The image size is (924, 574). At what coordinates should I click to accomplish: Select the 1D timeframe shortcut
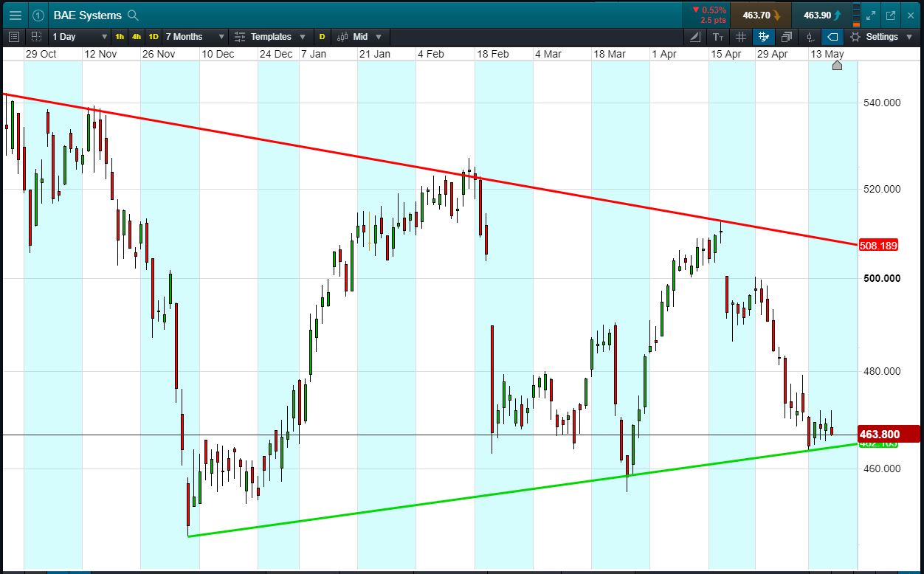pyautogui.click(x=154, y=36)
